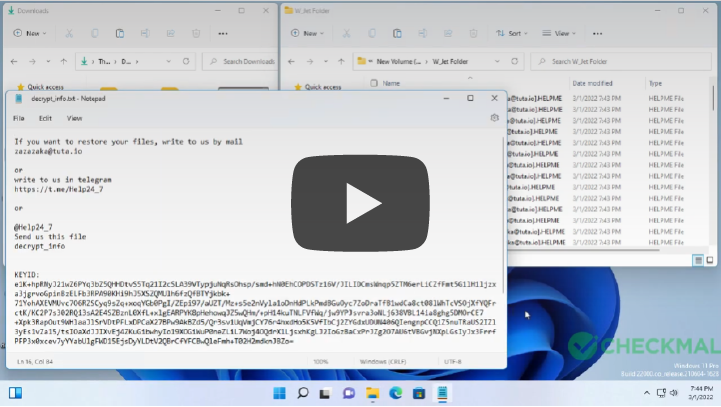Open taskbar Search

coord(303,393)
